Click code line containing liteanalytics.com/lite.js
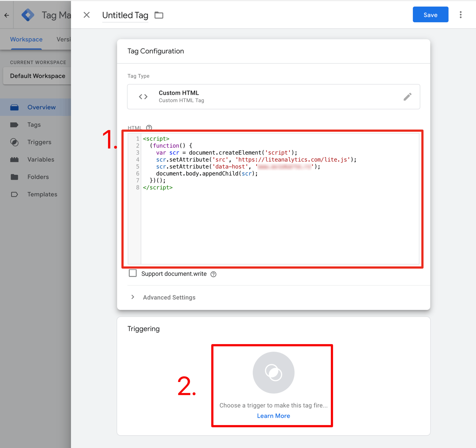Viewport: 476px width, 448px height. coord(256,160)
